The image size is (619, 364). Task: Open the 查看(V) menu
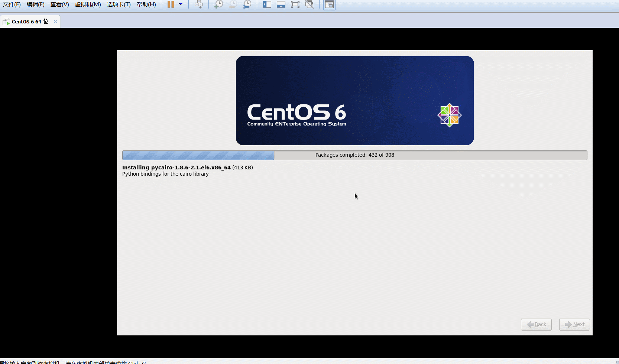(x=60, y=4)
